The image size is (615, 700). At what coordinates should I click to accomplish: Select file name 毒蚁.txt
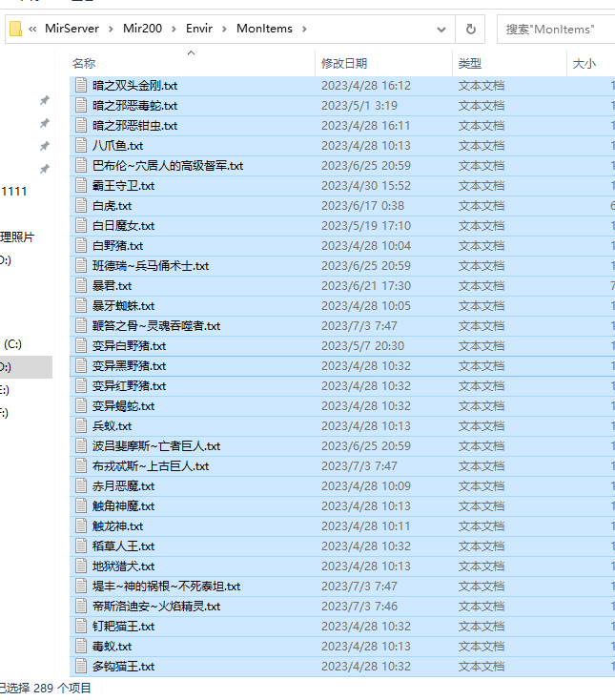pos(112,647)
